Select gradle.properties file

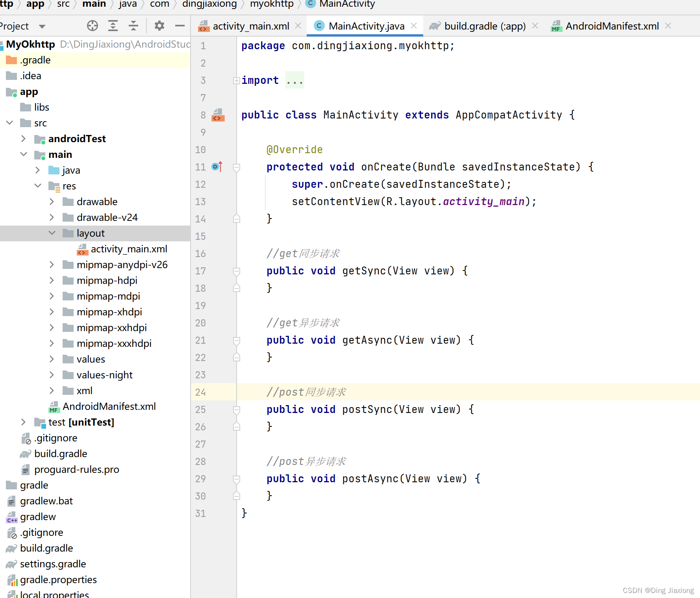coord(95,579)
